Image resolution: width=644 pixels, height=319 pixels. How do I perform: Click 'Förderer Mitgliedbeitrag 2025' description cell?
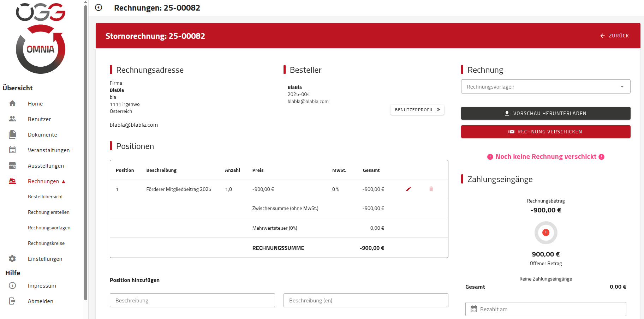pos(179,189)
